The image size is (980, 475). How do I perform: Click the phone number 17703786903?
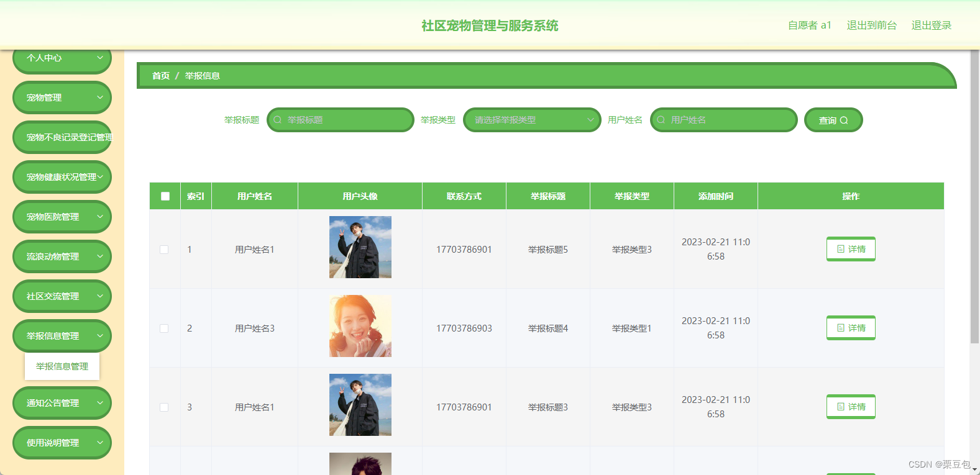tap(464, 328)
